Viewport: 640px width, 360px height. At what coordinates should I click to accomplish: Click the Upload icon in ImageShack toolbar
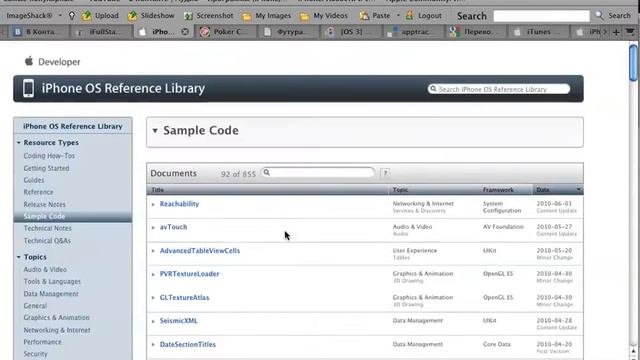click(x=87, y=16)
